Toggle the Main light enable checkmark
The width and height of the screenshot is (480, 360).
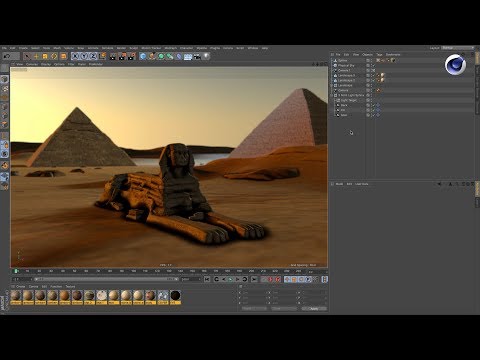click(373, 115)
